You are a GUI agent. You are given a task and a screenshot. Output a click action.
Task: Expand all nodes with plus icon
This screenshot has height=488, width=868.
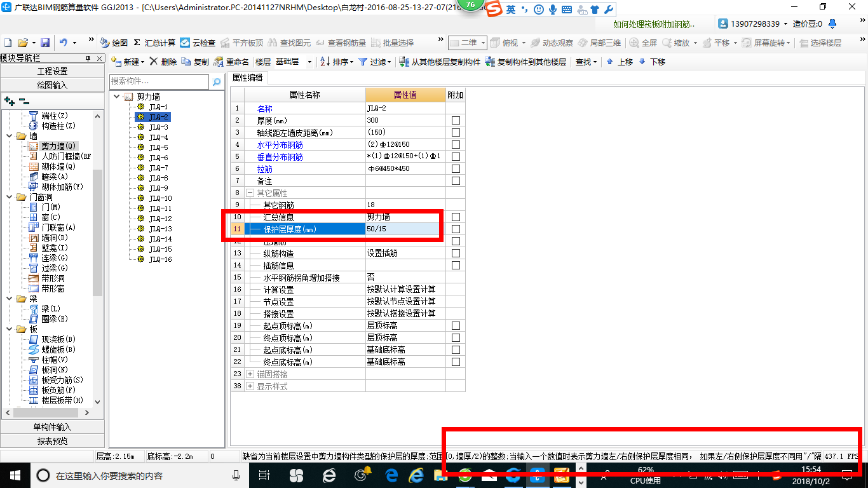(x=10, y=100)
